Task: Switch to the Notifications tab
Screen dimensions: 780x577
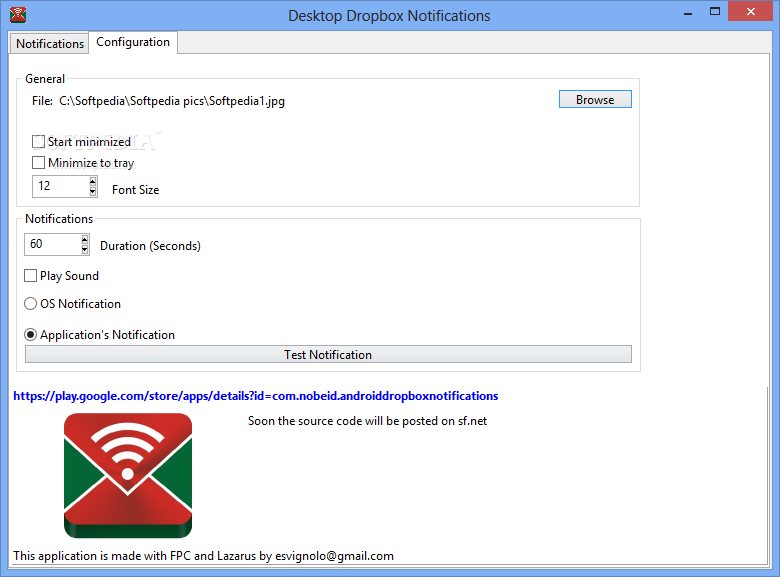Action: 50,44
